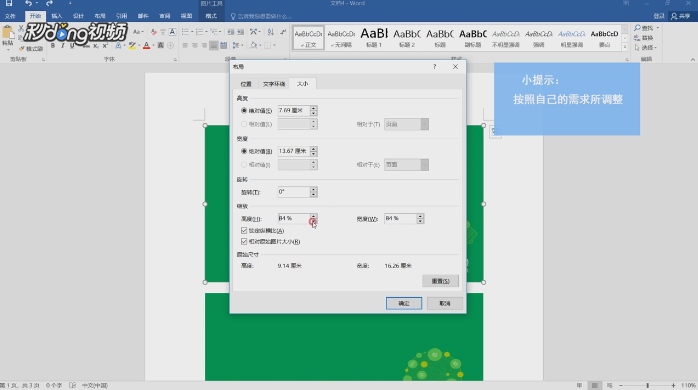Click the Bullets list icon
Screen dimensions: 698x390
tap(185, 32)
